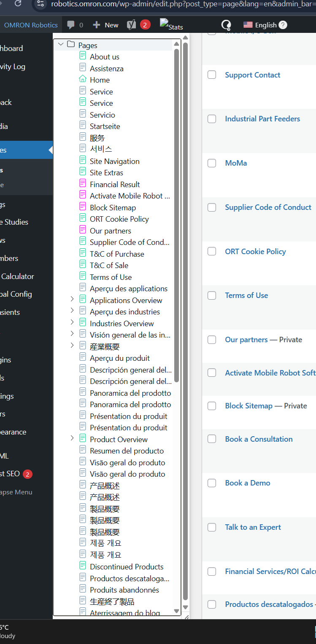Click the Pages folder icon in tree
Viewport: 316px width, 644px height.
tap(71, 45)
